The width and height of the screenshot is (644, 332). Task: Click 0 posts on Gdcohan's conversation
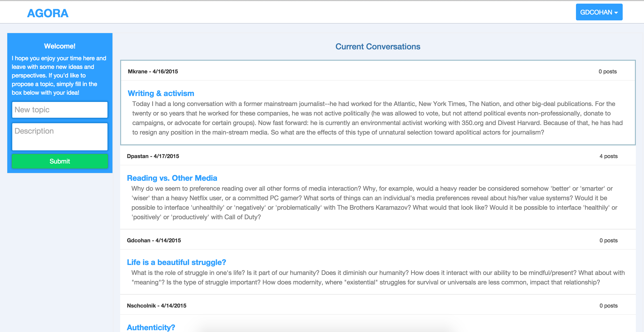pyautogui.click(x=608, y=241)
